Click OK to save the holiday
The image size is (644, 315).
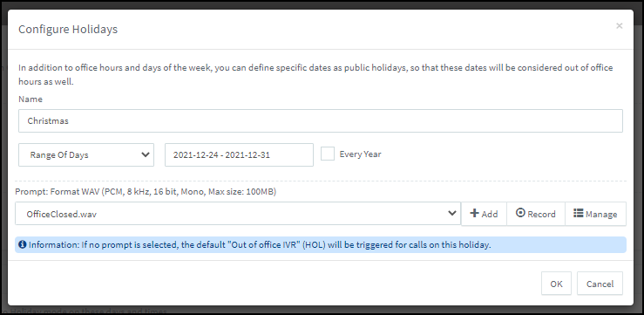[x=556, y=284]
